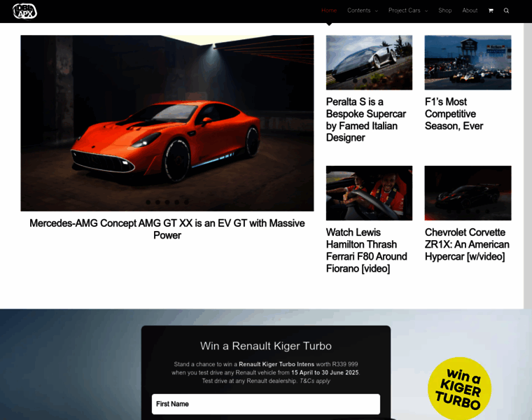
Task: Open the silver Peralta S supercar thumbnail
Action: click(369, 62)
